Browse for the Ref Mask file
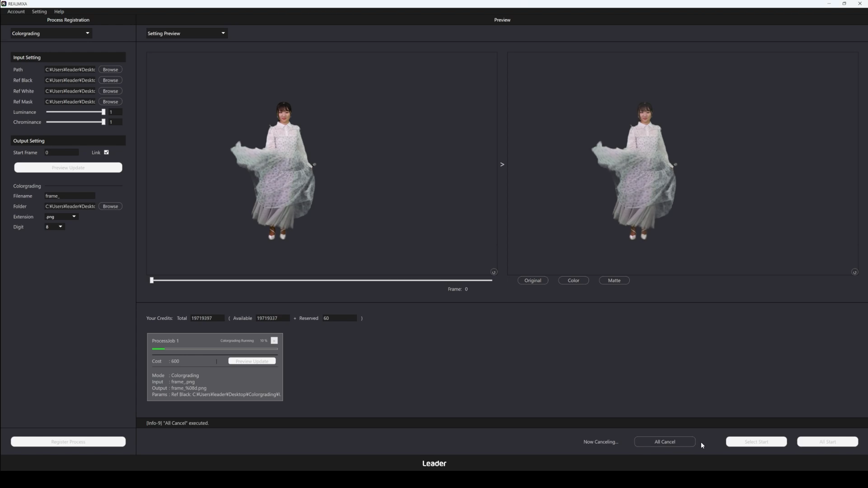 (x=110, y=102)
